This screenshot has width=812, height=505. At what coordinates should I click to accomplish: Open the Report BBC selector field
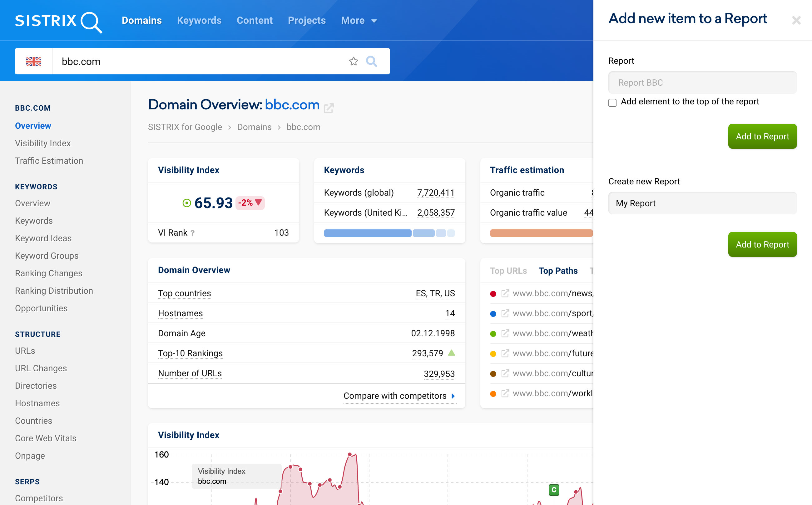coord(702,82)
